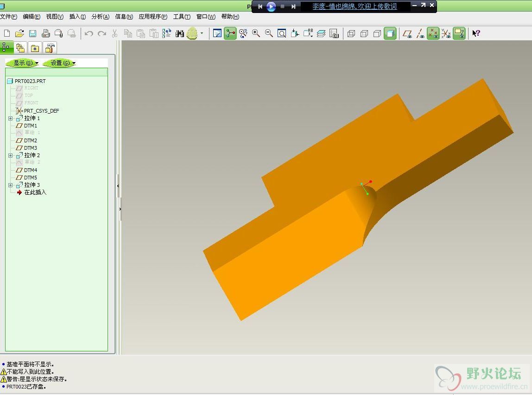The width and height of the screenshot is (532, 395).
Task: Open the Saved view list icon
Action: coord(308,33)
